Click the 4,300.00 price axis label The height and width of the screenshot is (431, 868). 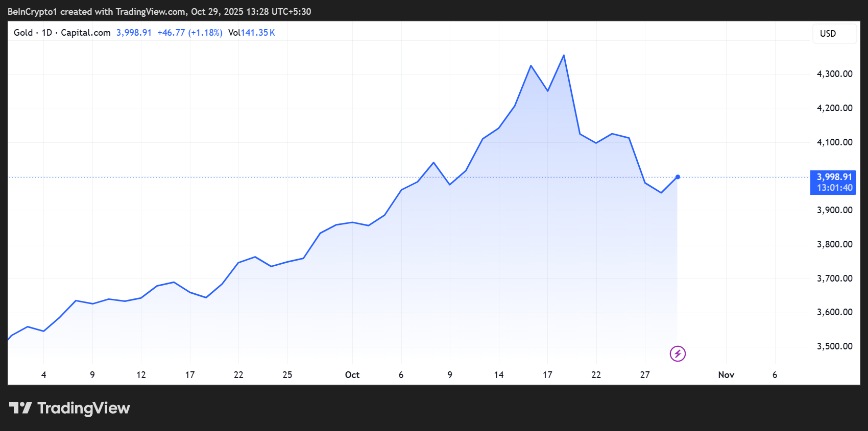pos(834,74)
